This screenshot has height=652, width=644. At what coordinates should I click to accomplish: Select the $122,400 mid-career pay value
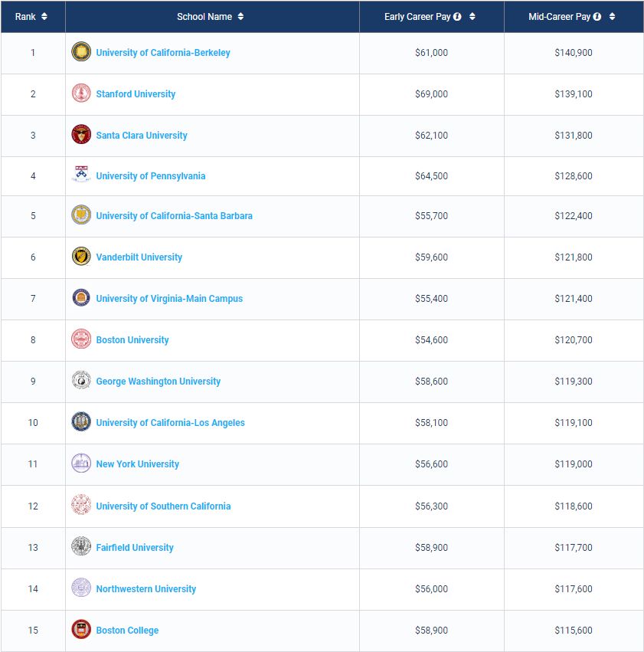[x=574, y=216]
